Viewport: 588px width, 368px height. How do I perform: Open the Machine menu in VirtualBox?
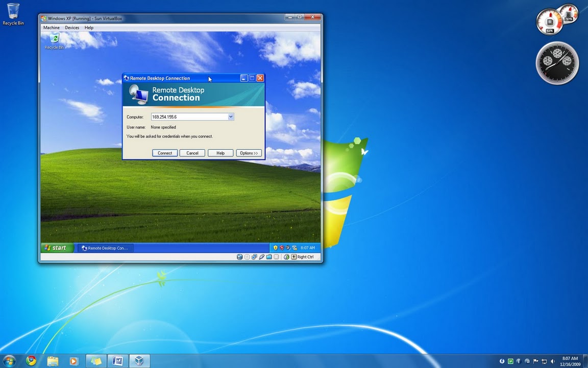51,28
